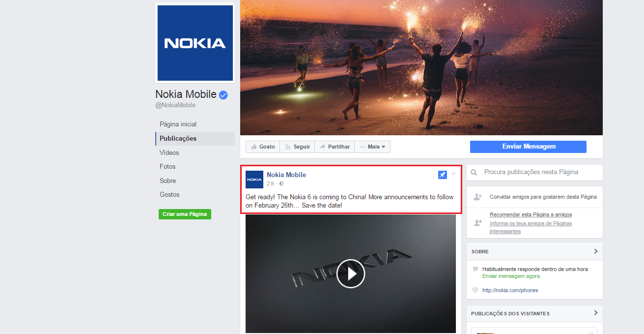Click the Procura publicações nesta Página search field

point(534,173)
